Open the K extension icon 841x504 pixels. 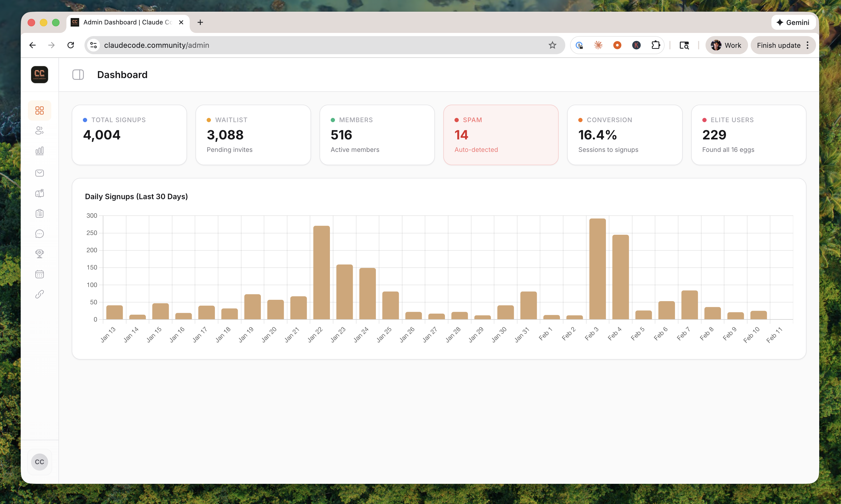636,45
